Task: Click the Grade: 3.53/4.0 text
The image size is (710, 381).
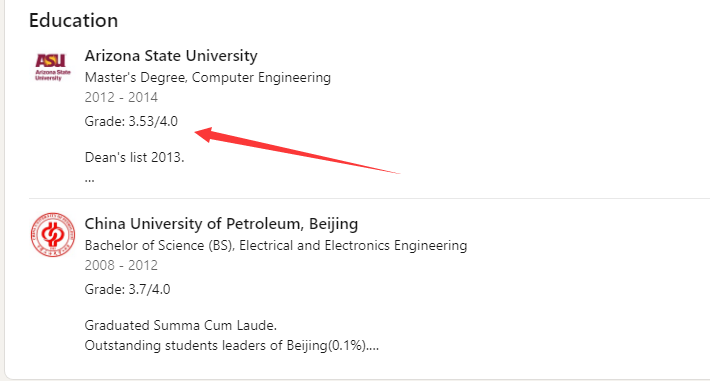Action: click(x=131, y=121)
